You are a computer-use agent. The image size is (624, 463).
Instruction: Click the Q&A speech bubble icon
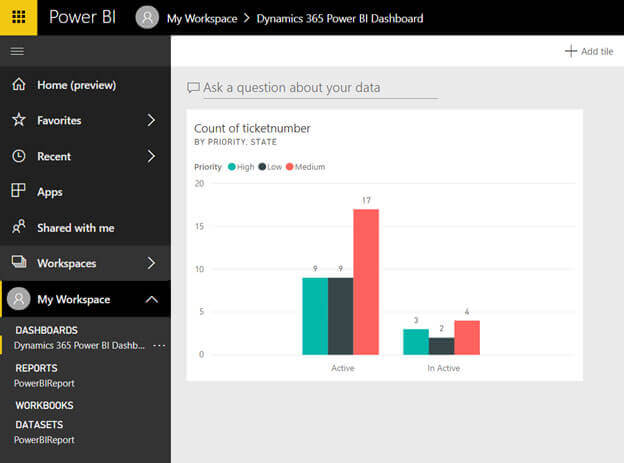tap(193, 88)
